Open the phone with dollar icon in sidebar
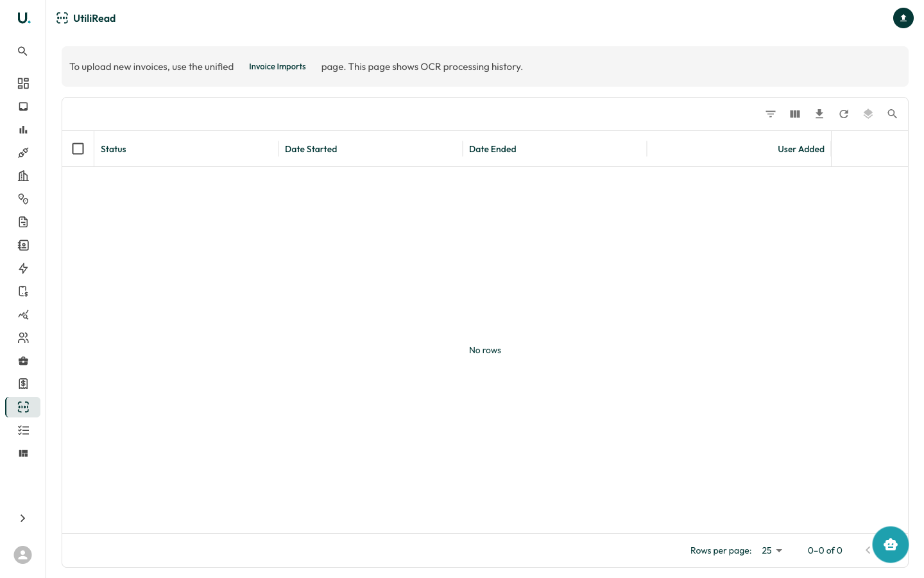The height and width of the screenshot is (578, 924). pos(23,292)
